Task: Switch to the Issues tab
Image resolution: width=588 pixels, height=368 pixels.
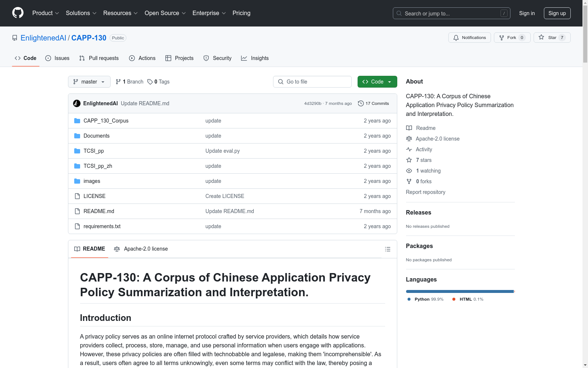Action: click(57, 58)
